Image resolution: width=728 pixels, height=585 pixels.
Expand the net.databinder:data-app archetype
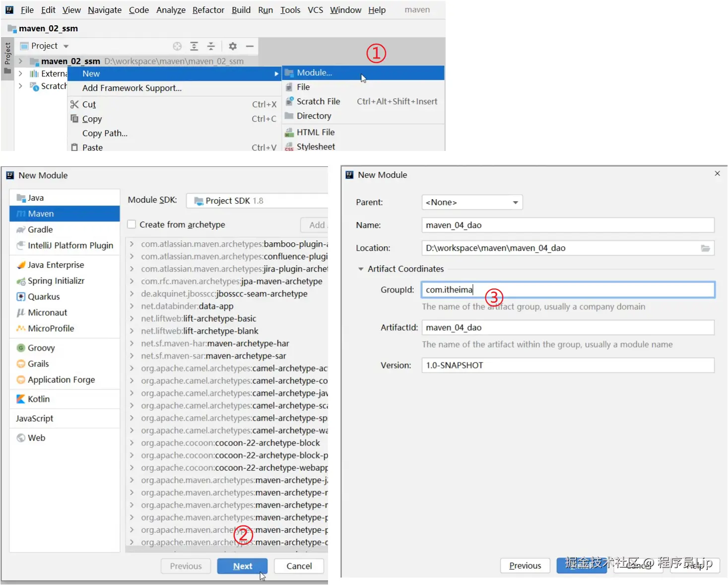pos(132,306)
